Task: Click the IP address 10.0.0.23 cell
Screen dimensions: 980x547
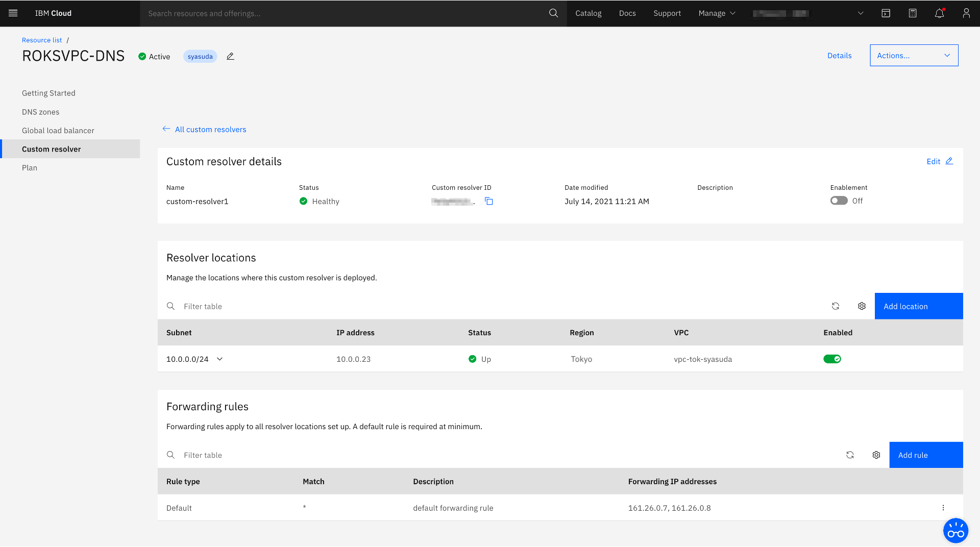Action: [x=353, y=359]
